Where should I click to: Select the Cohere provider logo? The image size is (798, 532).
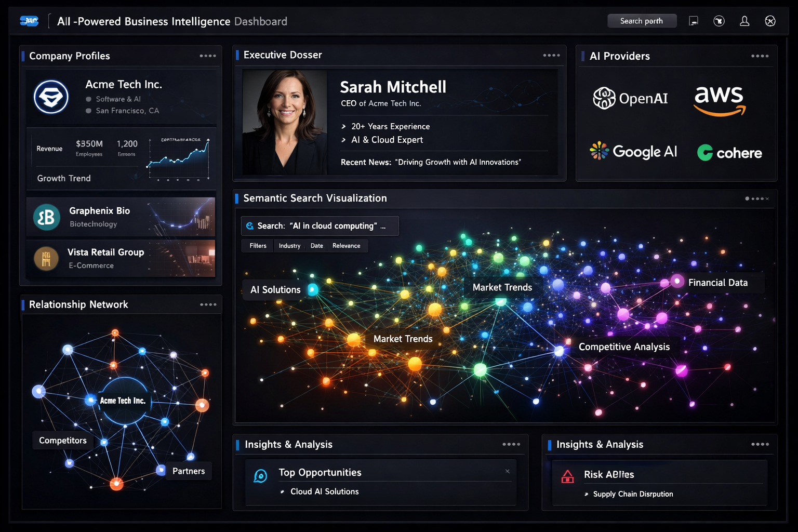click(729, 153)
